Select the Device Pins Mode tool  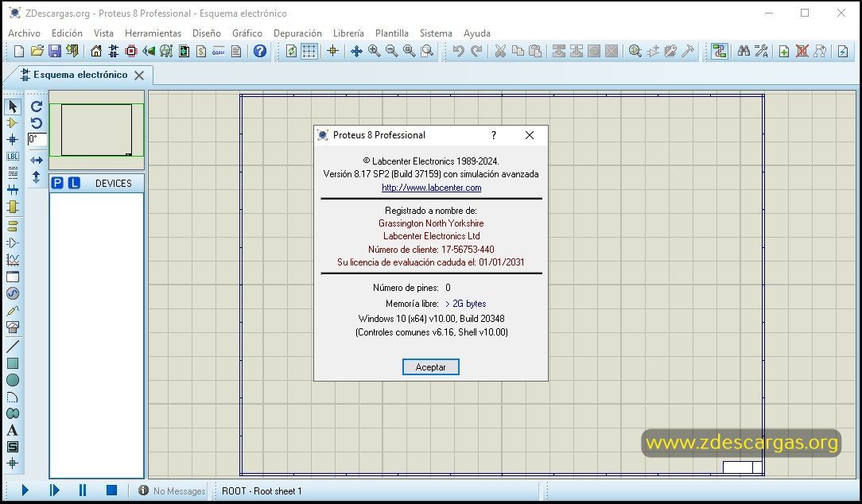pyautogui.click(x=13, y=242)
